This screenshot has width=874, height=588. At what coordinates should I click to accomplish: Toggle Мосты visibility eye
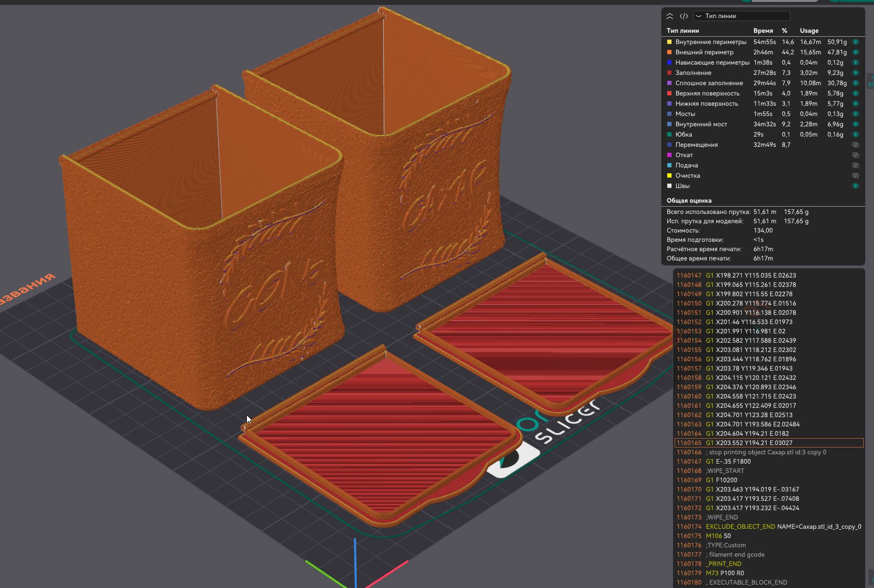pos(856,114)
